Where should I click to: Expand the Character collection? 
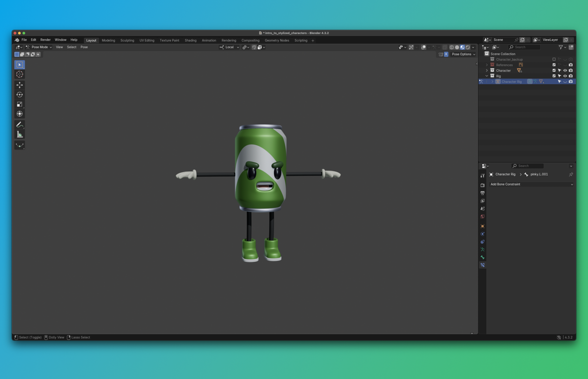pyautogui.click(x=487, y=71)
